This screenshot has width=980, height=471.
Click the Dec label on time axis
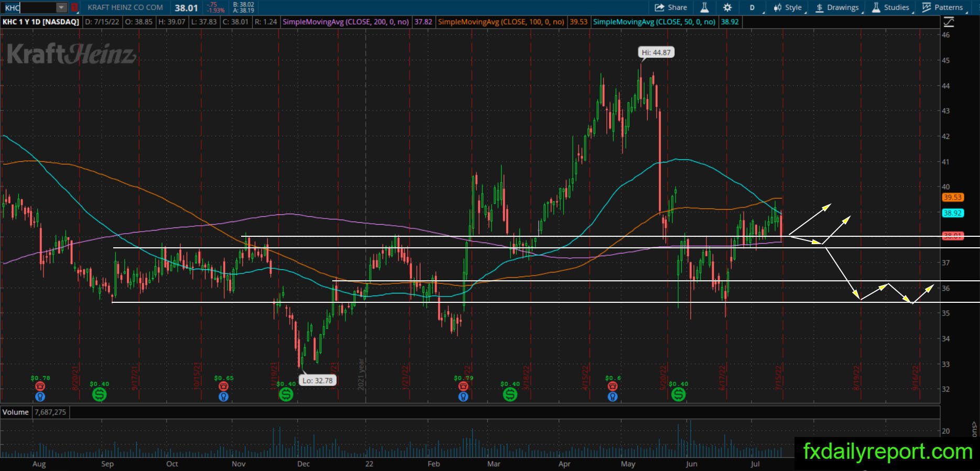(x=303, y=464)
